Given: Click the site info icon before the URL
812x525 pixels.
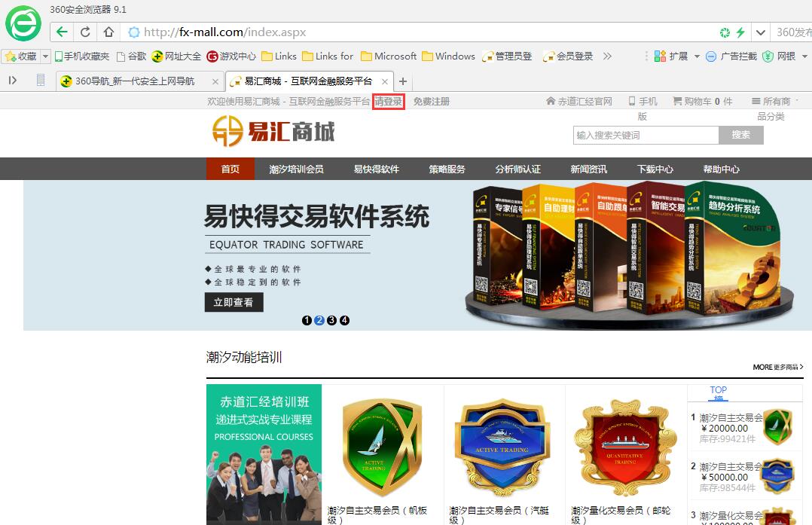Looking at the screenshot, I should click(x=133, y=32).
